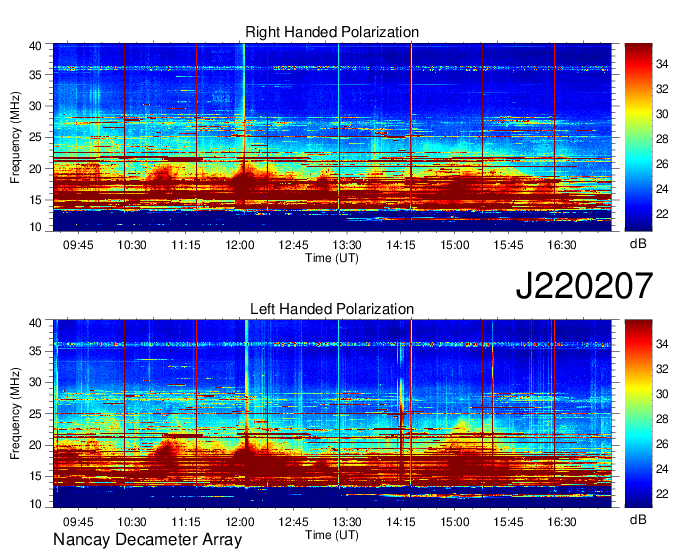
Task: Select the J220207 observation label
Action: [x=584, y=285]
